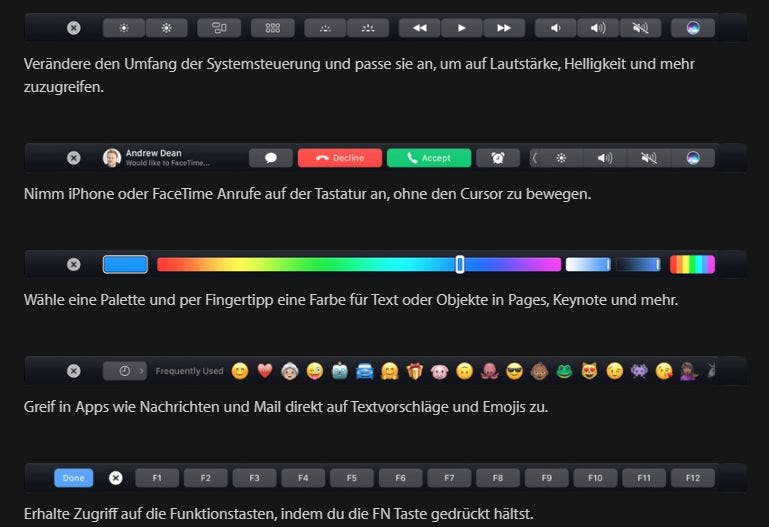Insert the hugging face emoji

click(x=390, y=372)
